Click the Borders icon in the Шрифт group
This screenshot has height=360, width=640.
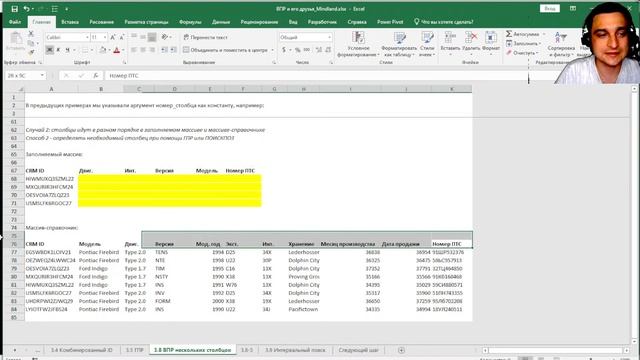click(x=85, y=50)
